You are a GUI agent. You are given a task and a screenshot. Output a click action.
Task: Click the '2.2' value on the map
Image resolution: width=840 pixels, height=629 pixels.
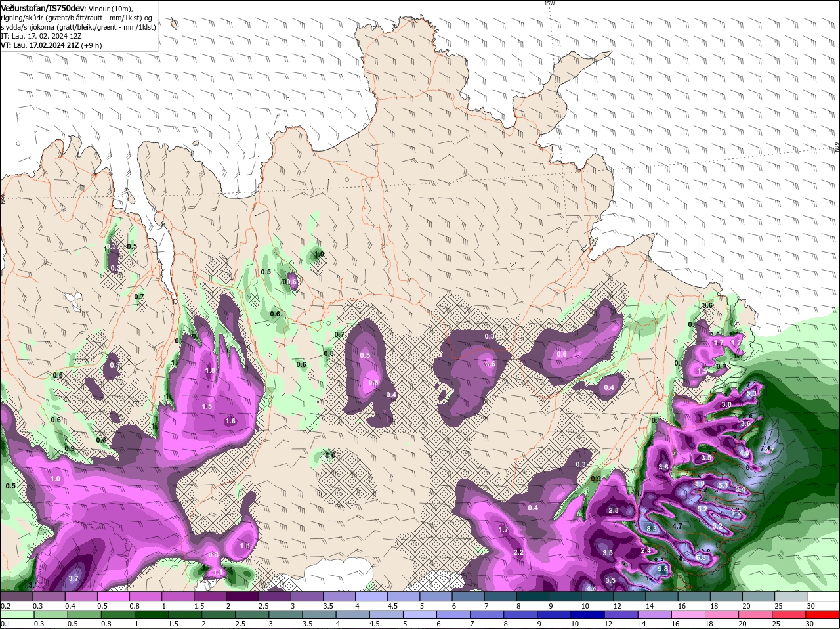tap(518, 552)
